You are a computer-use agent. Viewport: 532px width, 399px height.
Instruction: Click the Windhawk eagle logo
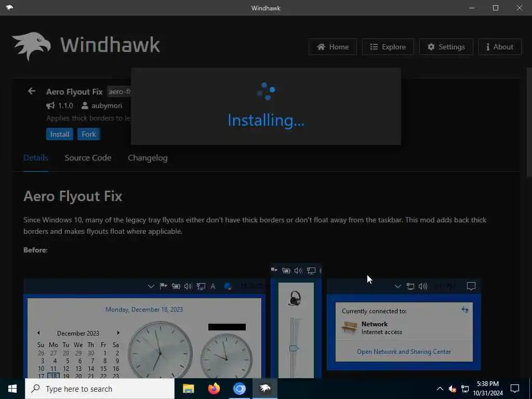pos(31,46)
